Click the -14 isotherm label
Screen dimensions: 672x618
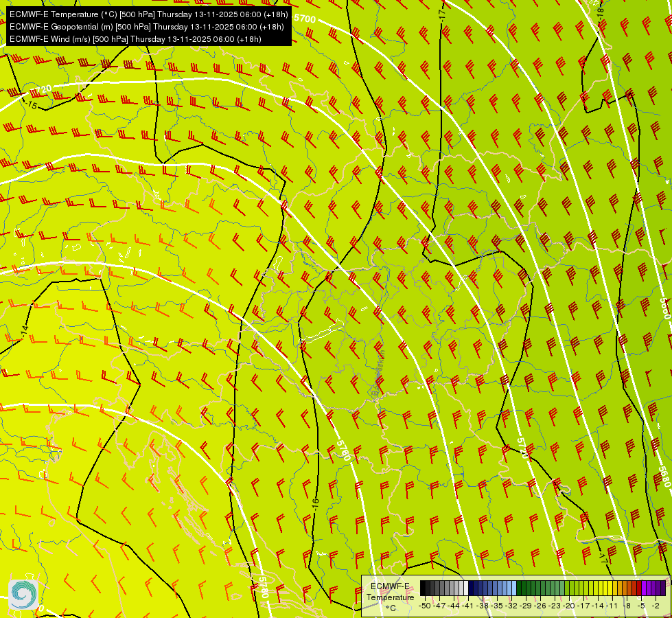coord(25,330)
